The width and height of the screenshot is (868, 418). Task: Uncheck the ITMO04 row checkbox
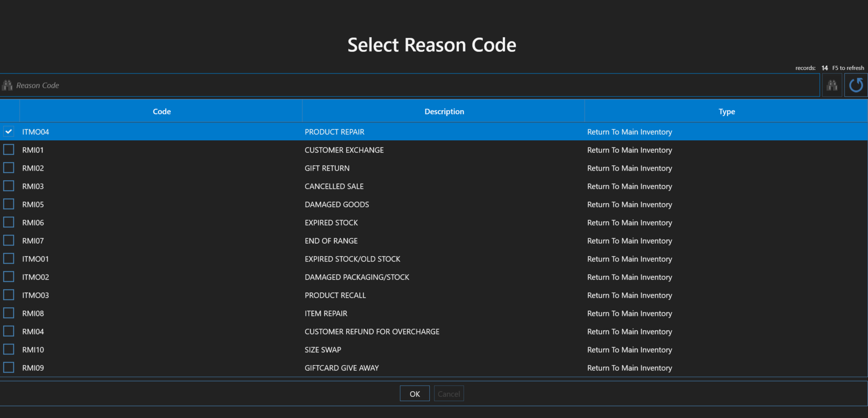pyautogui.click(x=9, y=132)
